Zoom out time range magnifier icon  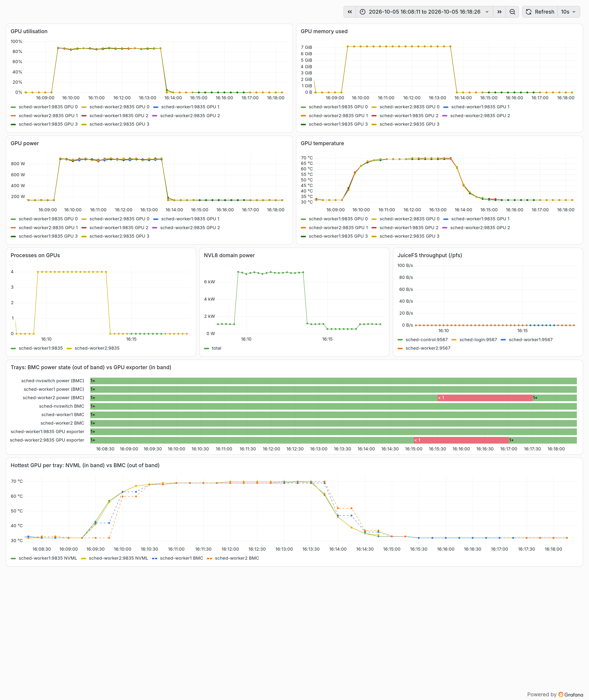click(512, 12)
